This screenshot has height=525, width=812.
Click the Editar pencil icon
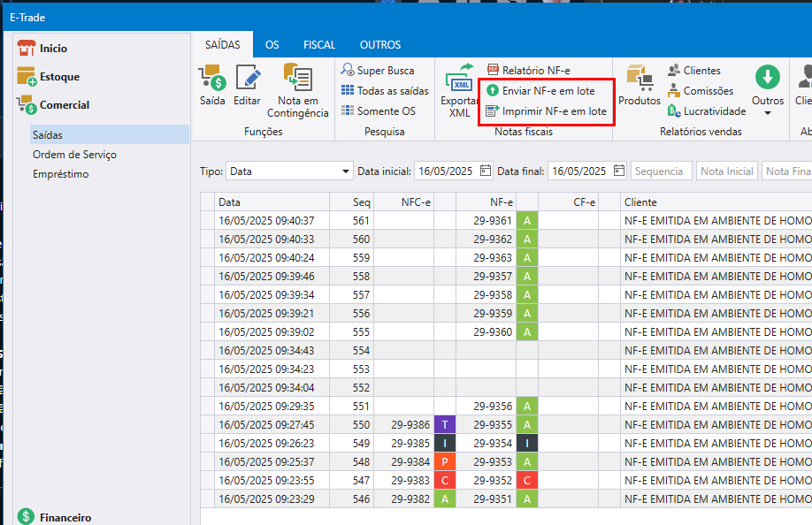pos(248,78)
